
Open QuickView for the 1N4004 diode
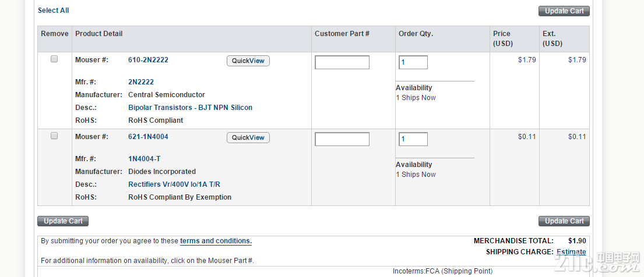[x=248, y=138]
